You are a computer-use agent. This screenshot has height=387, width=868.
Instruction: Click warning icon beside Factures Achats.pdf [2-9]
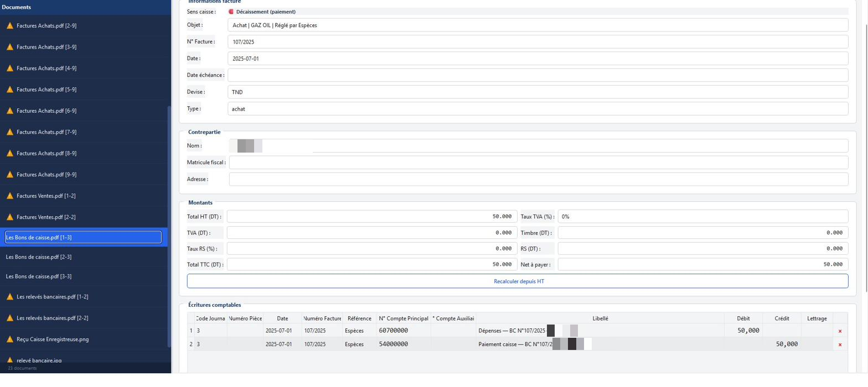[x=9, y=26]
